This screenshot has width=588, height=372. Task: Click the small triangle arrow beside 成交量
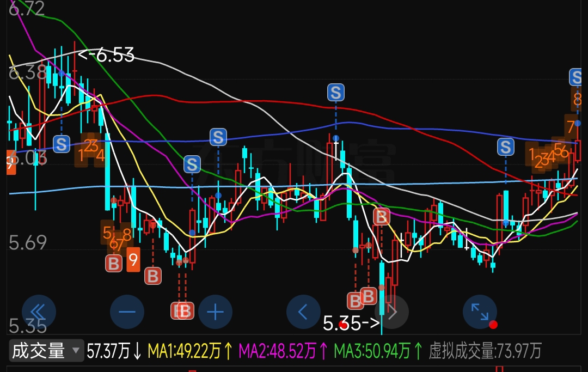coord(76,351)
